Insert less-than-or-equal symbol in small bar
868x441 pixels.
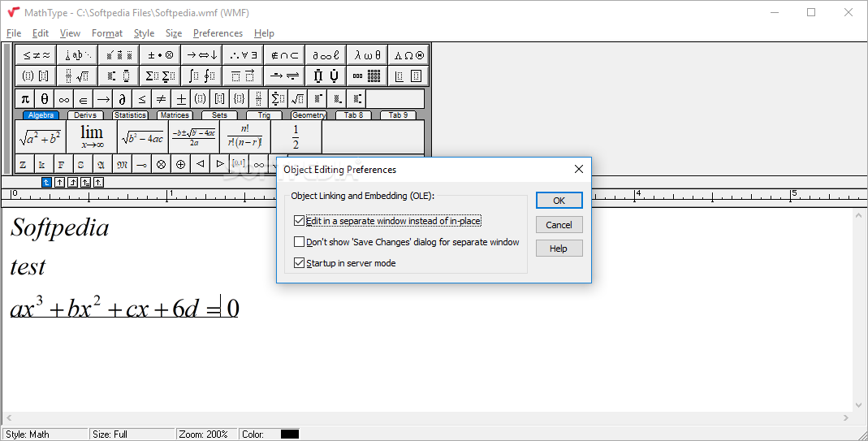click(142, 99)
